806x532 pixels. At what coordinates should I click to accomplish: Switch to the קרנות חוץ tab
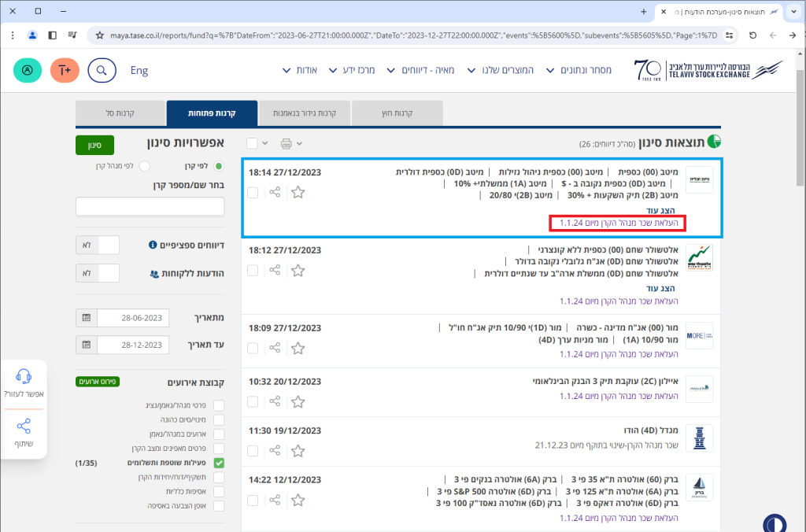click(x=397, y=113)
